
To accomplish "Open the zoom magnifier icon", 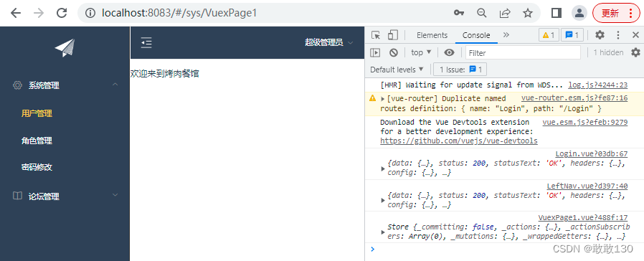I will click(x=482, y=13).
